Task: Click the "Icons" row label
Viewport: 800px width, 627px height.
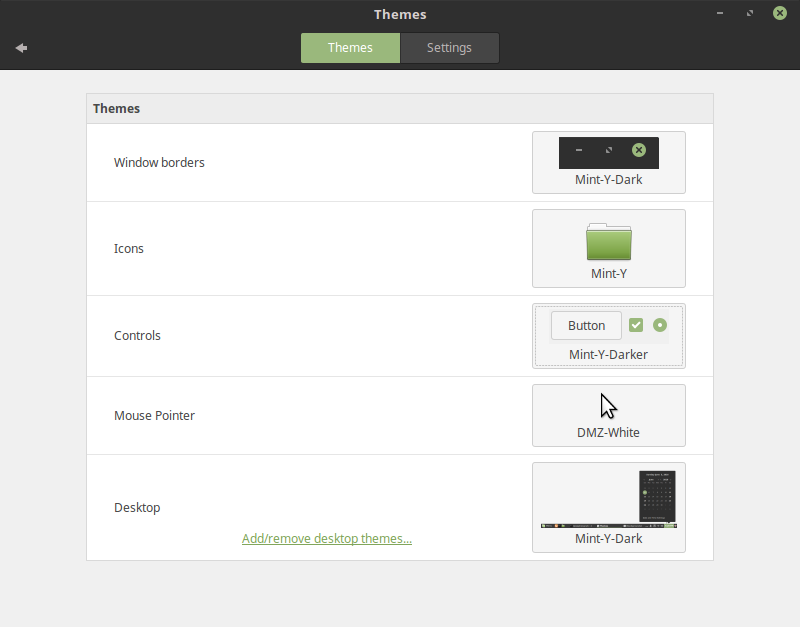Action: [x=129, y=248]
